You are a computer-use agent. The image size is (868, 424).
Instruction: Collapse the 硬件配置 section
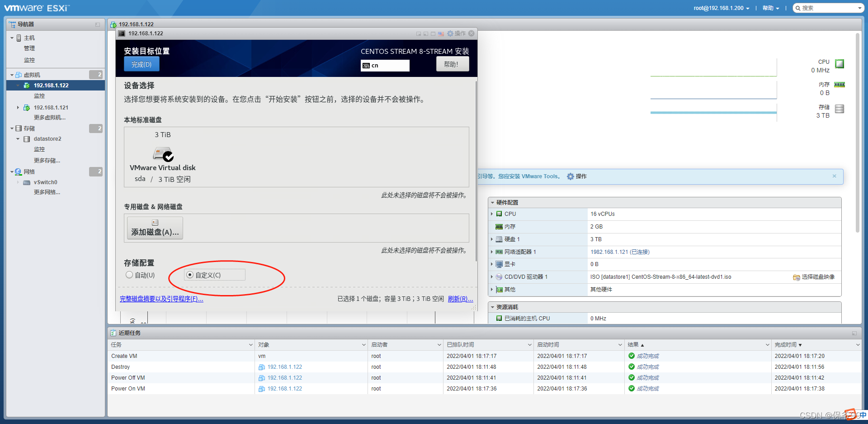(x=492, y=203)
